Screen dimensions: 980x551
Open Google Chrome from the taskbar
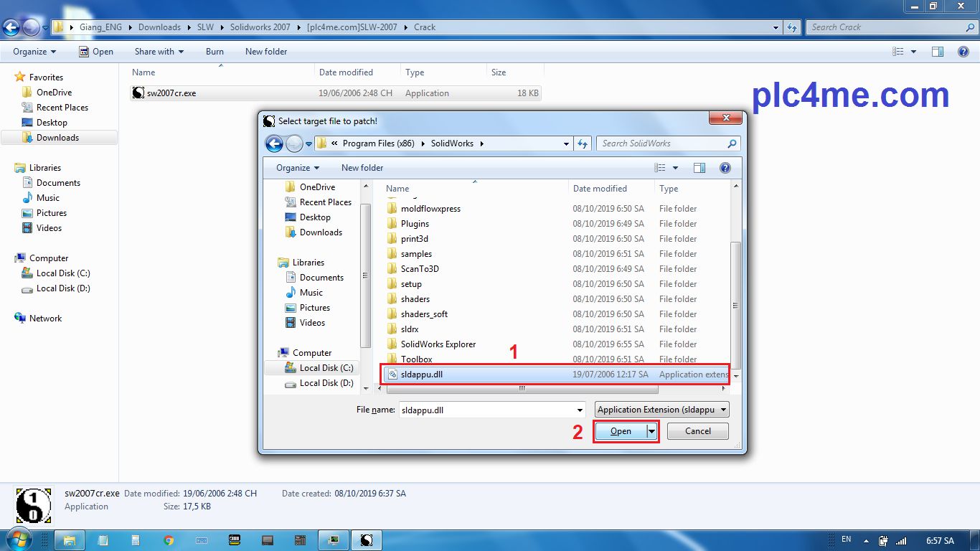169,540
